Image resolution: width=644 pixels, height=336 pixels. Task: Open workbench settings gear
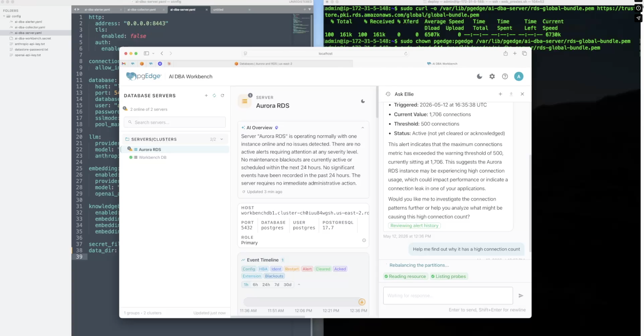pos(492,77)
